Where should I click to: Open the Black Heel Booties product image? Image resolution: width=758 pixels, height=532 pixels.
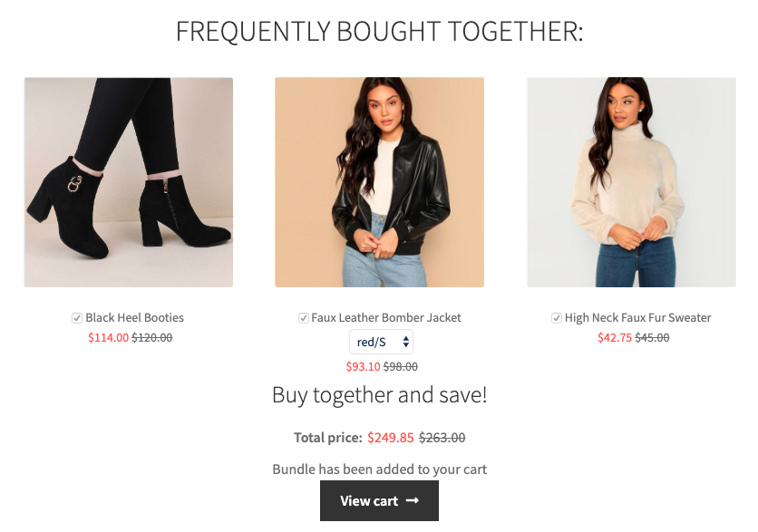point(129,182)
